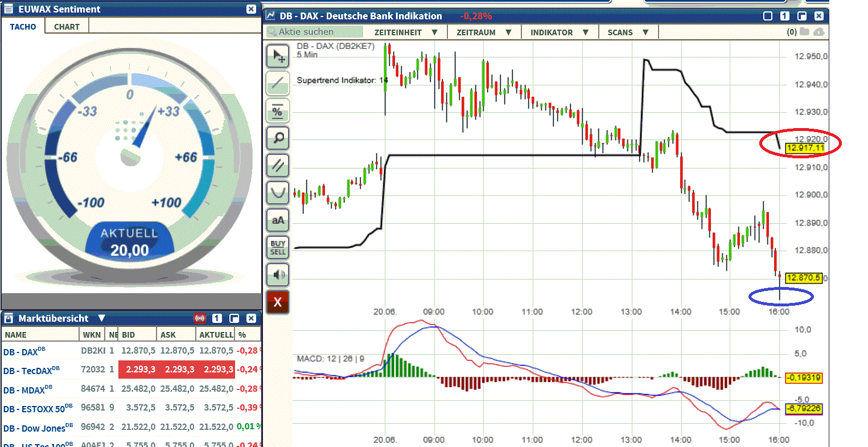The width and height of the screenshot is (868, 447).
Task: Click the empty square icon in chart title bar
Action: point(768,16)
